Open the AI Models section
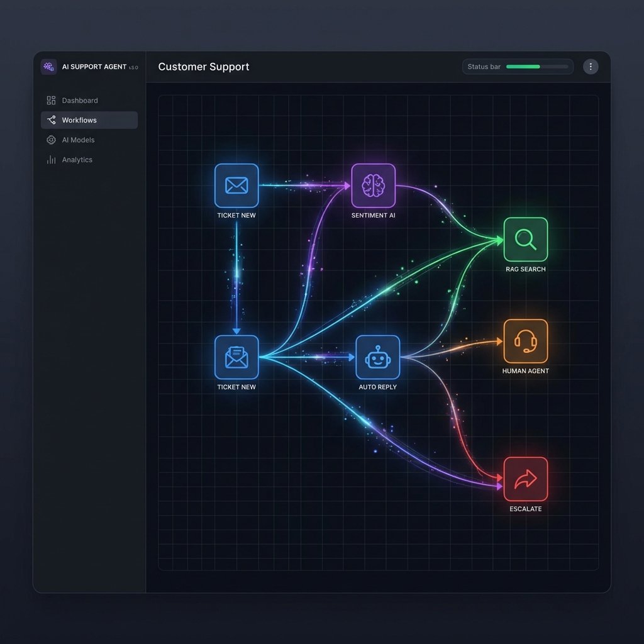Viewport: 644px width, 644px height. click(x=79, y=140)
